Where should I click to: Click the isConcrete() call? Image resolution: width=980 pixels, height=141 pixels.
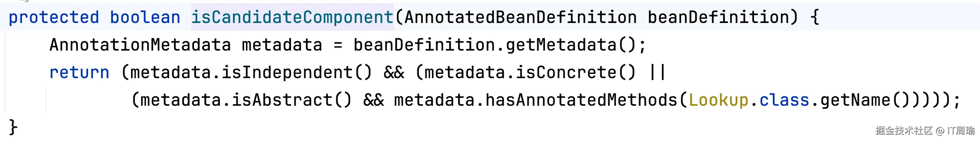576,73
